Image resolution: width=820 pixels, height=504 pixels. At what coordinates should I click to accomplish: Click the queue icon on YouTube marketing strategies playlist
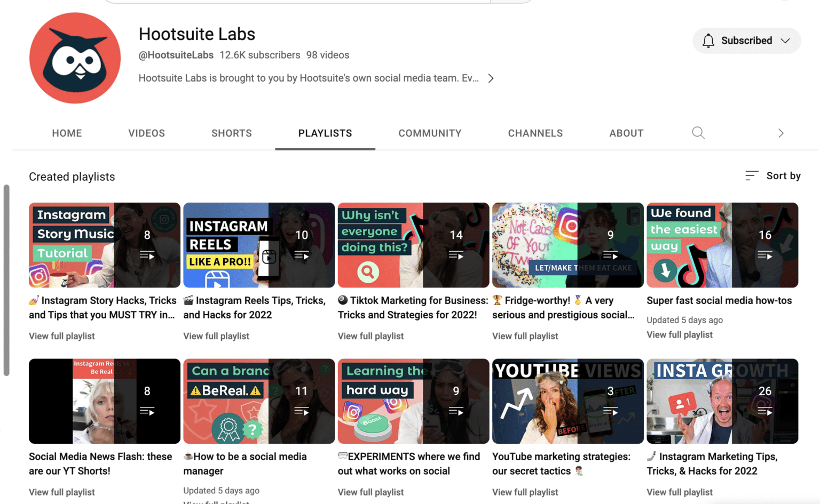(610, 411)
